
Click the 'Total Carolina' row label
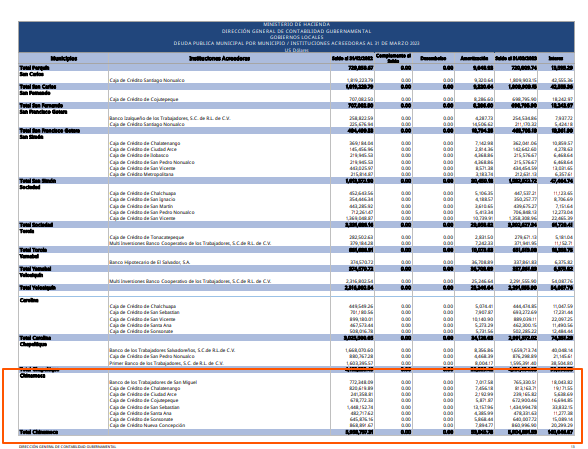[35, 338]
